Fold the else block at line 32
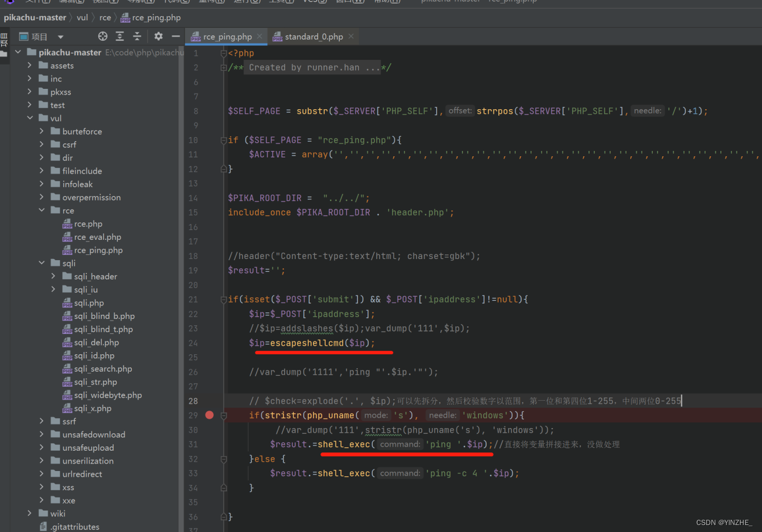The image size is (762, 532). coord(224,459)
